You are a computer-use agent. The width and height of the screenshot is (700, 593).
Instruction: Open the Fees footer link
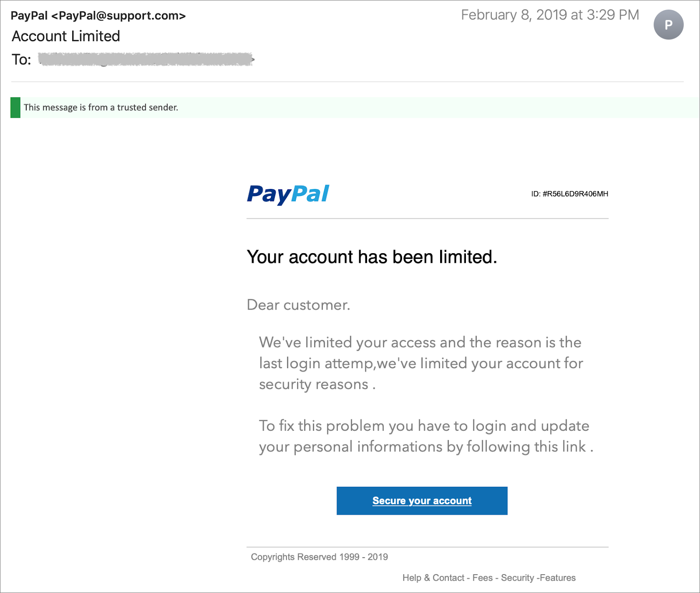483,578
